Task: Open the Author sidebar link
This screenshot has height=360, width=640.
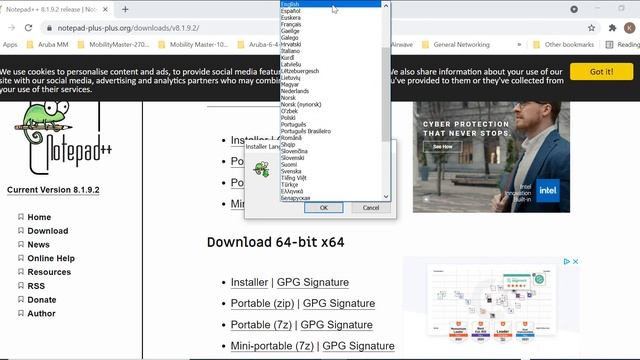Action: (41, 313)
